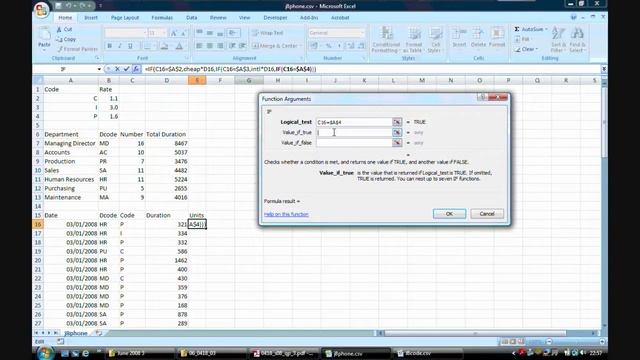Click Cancel in Function Arguments dialog
The height and width of the screenshot is (360, 640).
(x=487, y=214)
